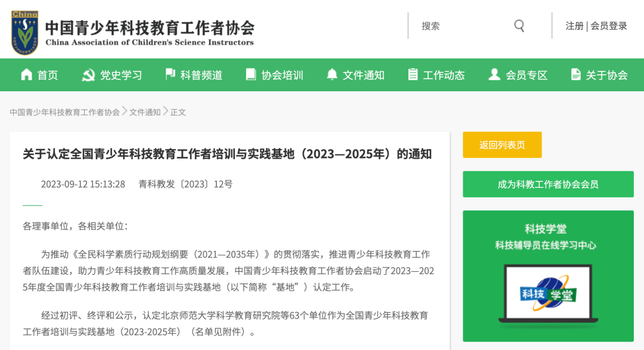
Task: Focus the 搜索 search input field
Action: (462, 26)
